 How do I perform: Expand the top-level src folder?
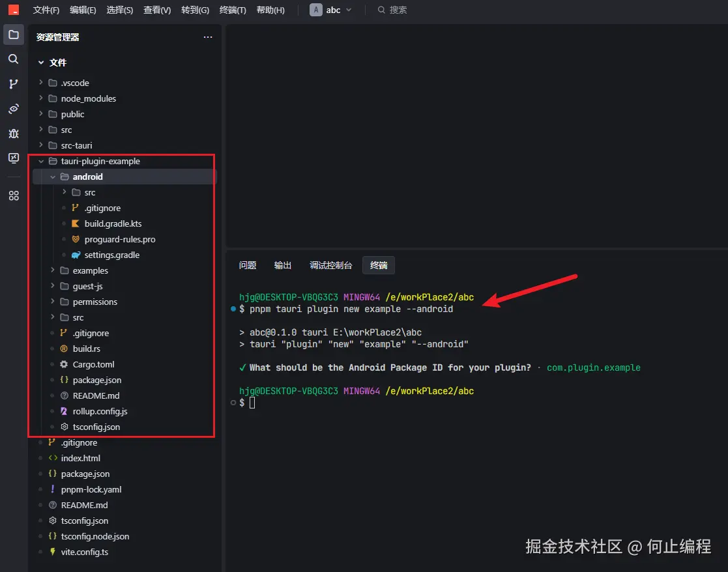click(41, 130)
